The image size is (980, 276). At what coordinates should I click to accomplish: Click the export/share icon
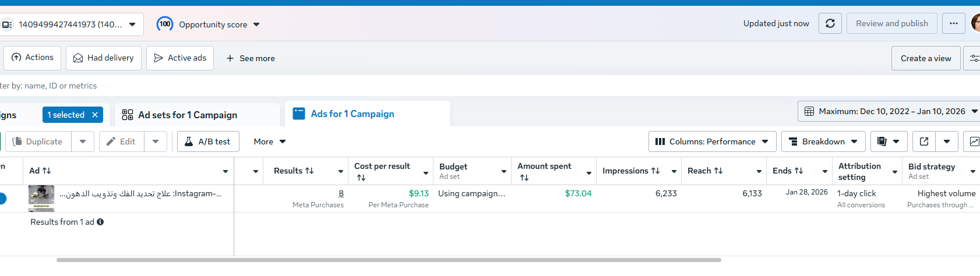[923, 141]
